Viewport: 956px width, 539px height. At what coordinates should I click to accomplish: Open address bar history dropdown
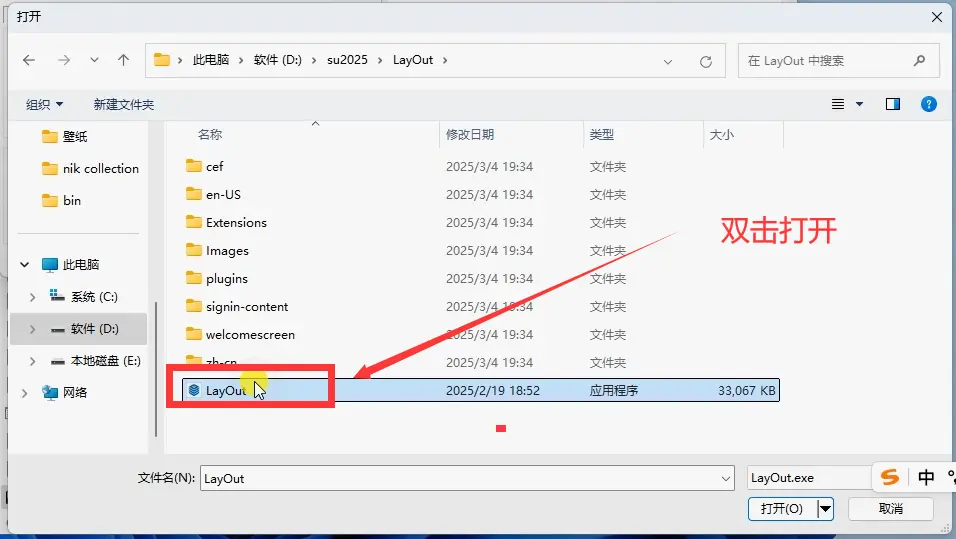click(x=668, y=62)
